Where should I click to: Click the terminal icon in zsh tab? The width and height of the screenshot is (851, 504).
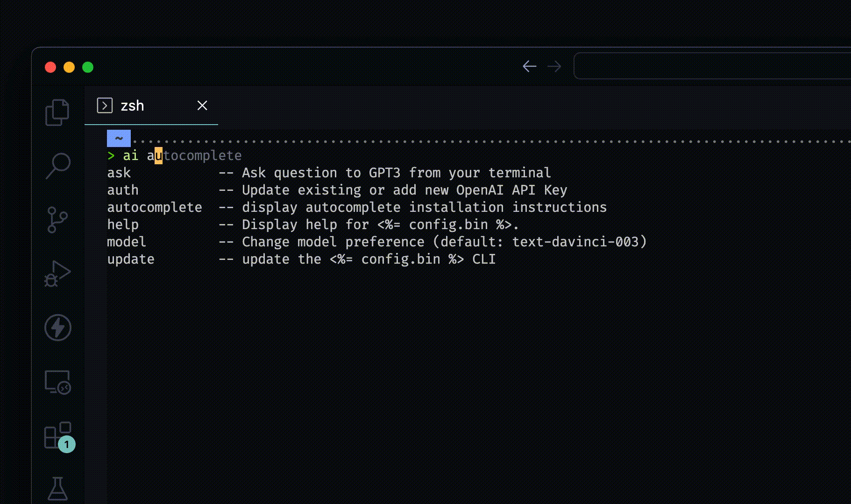point(105,105)
